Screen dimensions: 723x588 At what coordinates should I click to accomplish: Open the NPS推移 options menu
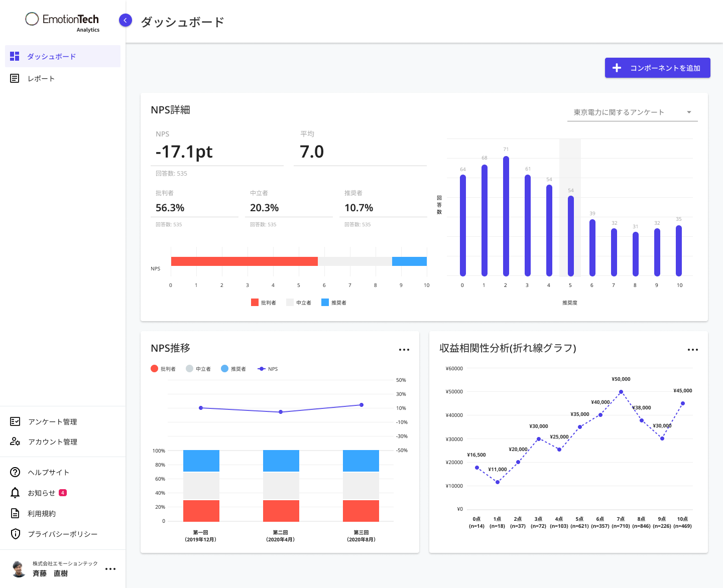pos(404,349)
